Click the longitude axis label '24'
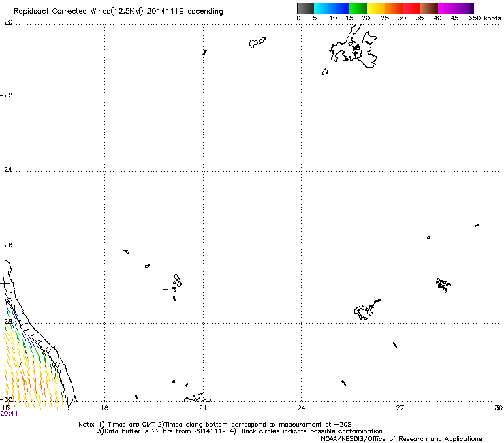The width and height of the screenshot is (504, 443). pyautogui.click(x=301, y=408)
